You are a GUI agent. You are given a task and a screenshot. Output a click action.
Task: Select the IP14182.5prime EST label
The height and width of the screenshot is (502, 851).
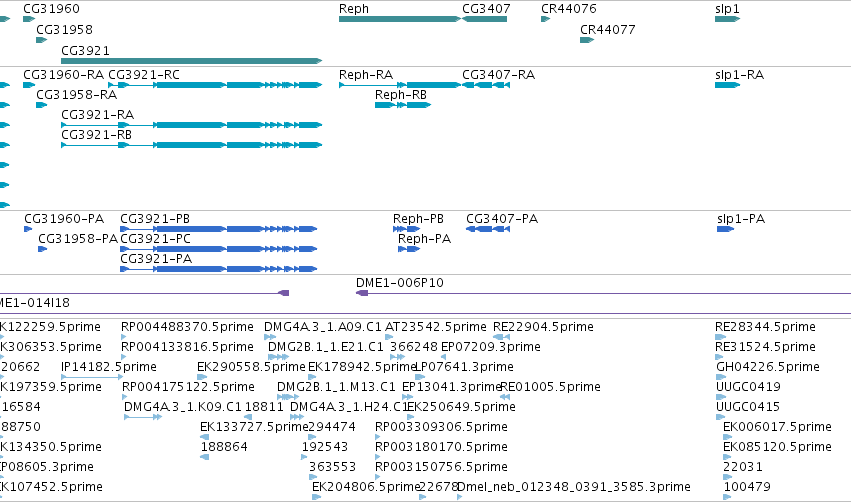coord(109,367)
